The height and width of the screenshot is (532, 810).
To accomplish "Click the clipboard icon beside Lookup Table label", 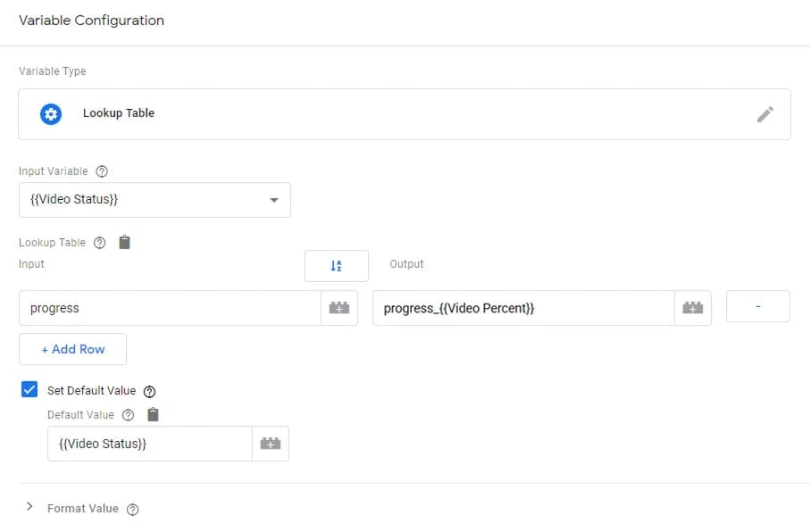I will 123,242.
